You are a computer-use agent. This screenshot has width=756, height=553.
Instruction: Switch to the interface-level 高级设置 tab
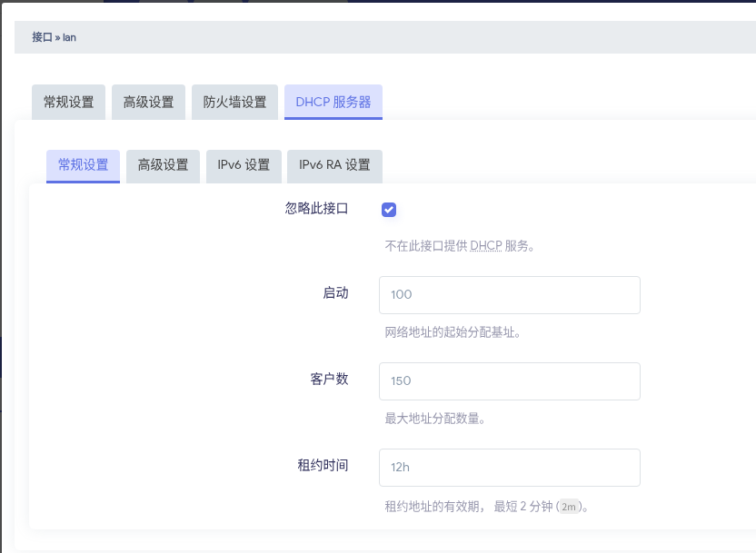[149, 103]
